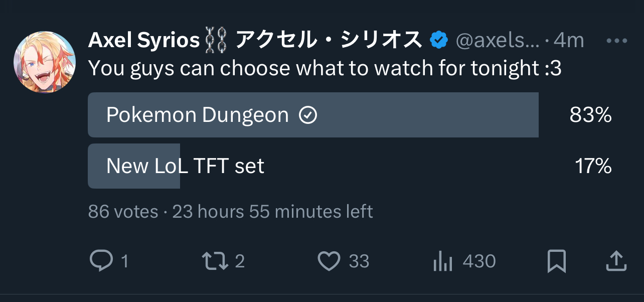Click the blue verified badge
Screen dimensions: 644x302
tap(439, 40)
